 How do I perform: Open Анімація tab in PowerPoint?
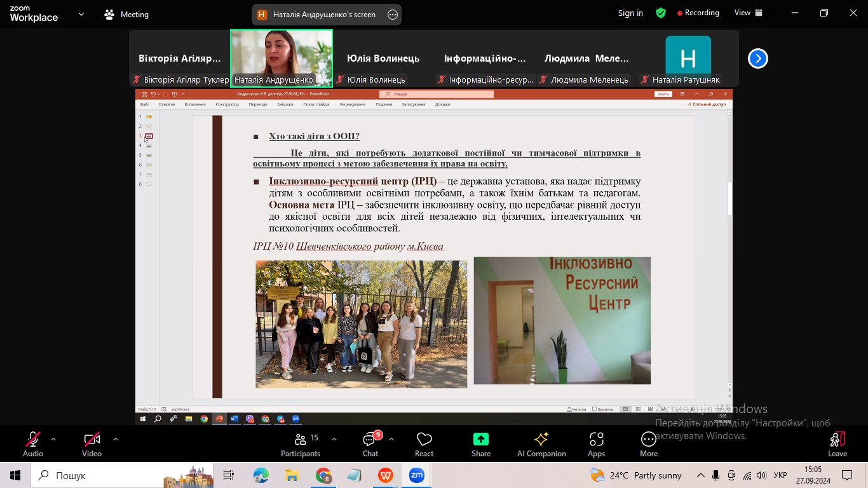click(285, 104)
